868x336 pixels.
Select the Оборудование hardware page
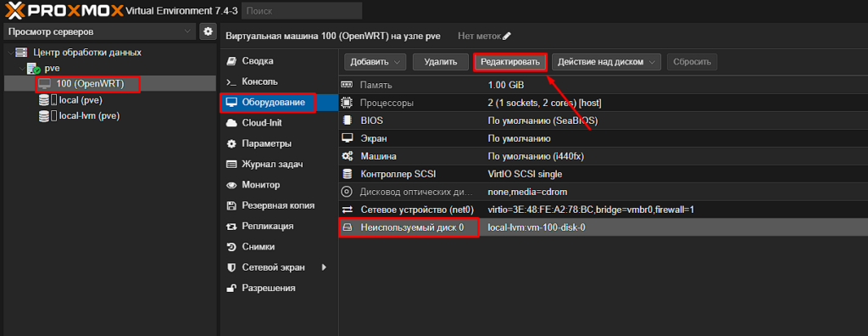279,103
